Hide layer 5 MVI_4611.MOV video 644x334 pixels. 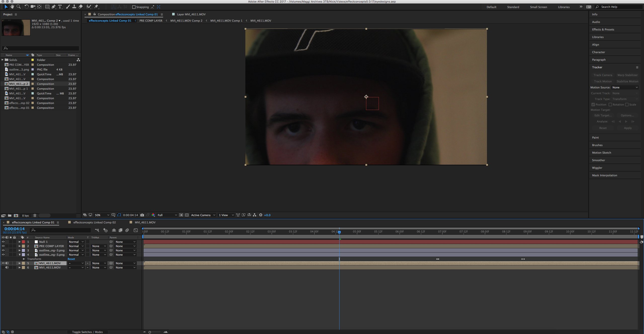[3, 263]
